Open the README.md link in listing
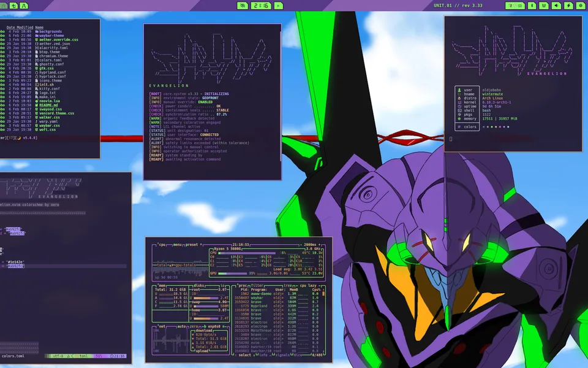This screenshot has height=368, width=588. [x=49, y=105]
